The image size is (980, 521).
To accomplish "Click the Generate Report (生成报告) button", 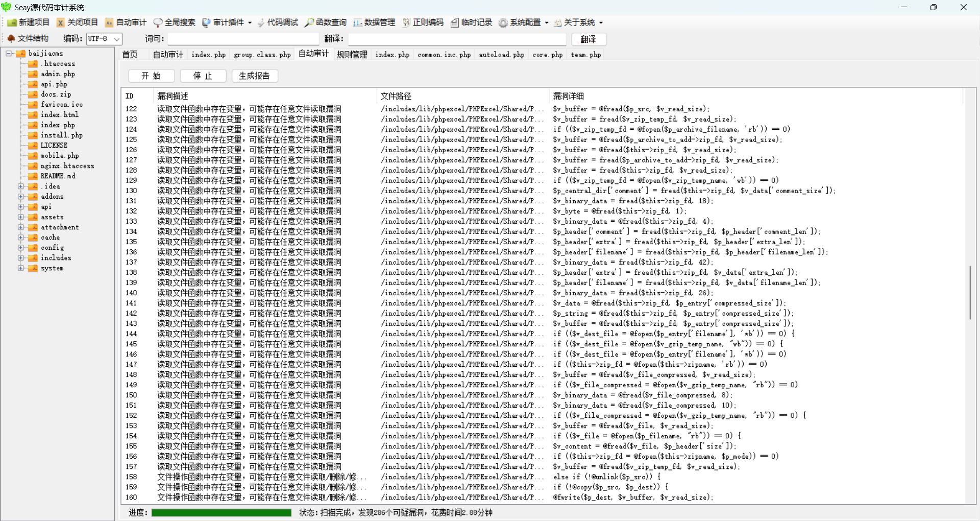I will (x=254, y=76).
